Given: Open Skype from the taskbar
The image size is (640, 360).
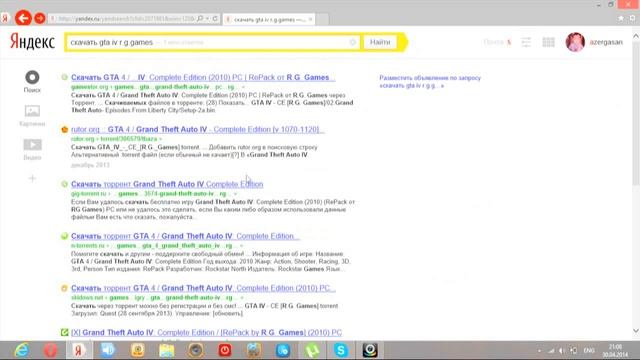Looking at the screenshot, I should [341, 350].
